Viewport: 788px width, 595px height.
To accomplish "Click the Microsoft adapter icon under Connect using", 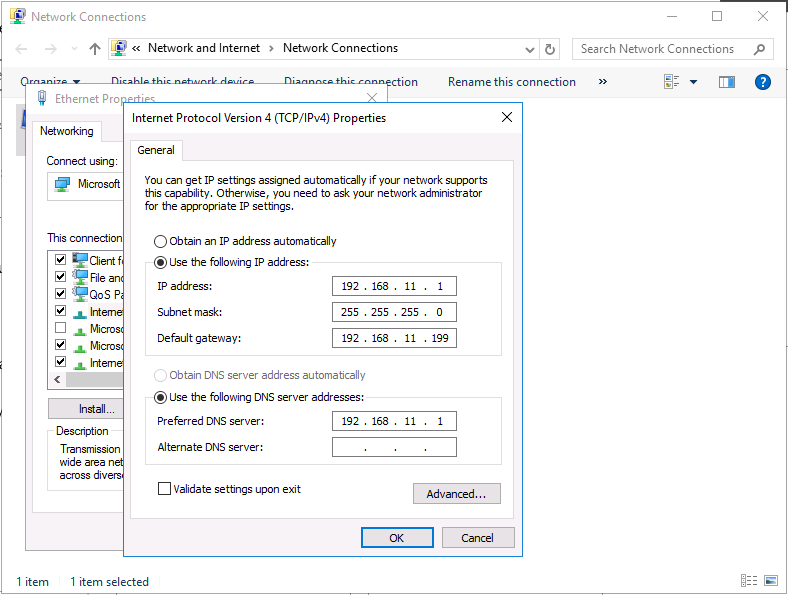I will click(62, 184).
